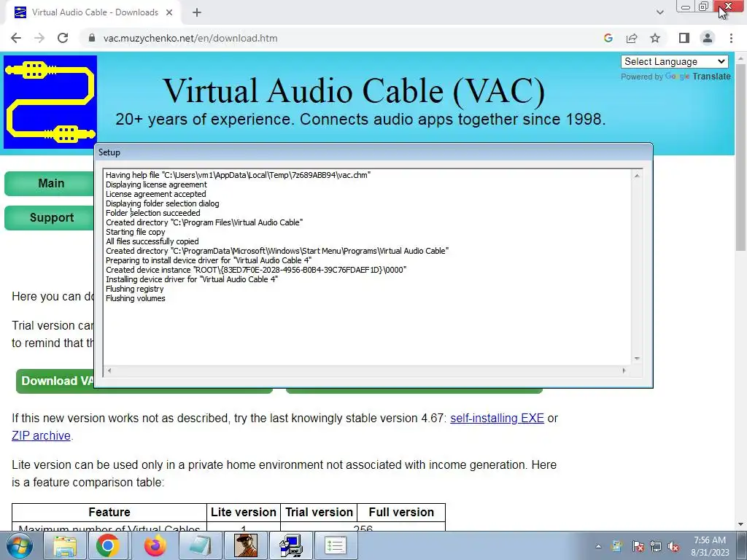Show hidden system tray icons
The width and height of the screenshot is (747, 560).
click(598, 546)
